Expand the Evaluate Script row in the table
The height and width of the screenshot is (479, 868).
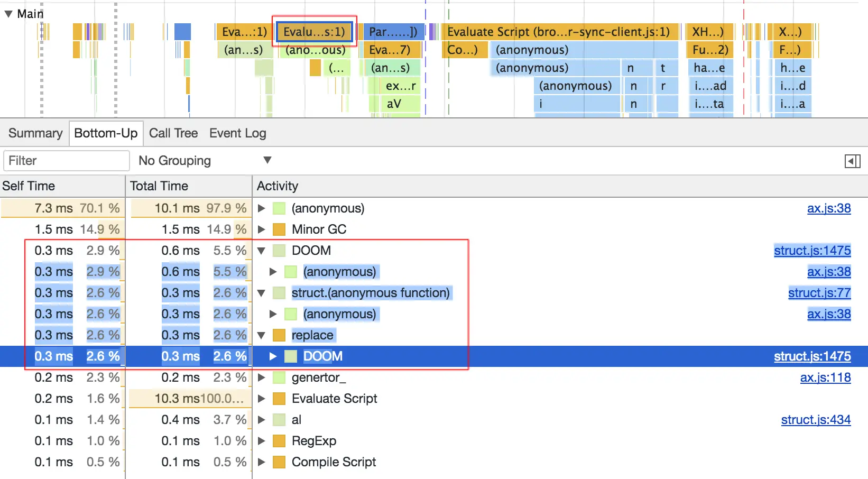coord(261,399)
